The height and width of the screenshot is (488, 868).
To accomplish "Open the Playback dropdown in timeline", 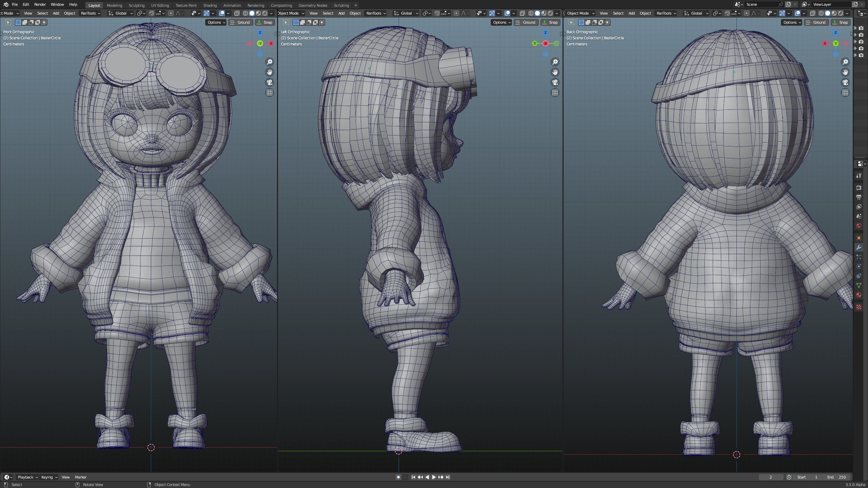I will [x=27, y=477].
